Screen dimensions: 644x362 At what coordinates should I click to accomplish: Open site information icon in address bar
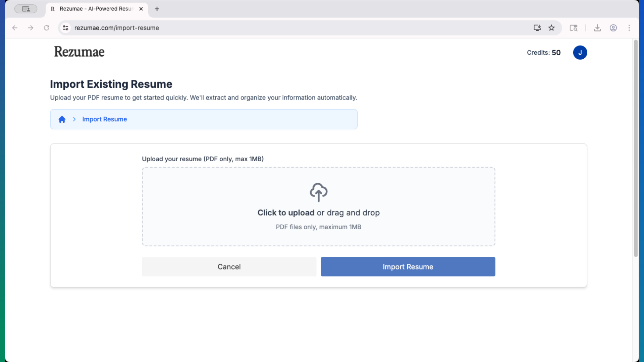(66, 28)
